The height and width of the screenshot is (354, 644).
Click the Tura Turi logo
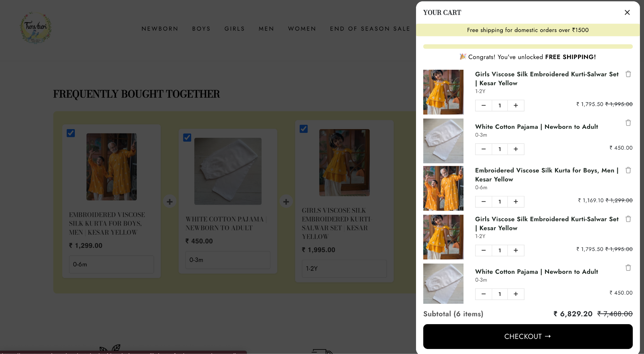[x=36, y=28]
